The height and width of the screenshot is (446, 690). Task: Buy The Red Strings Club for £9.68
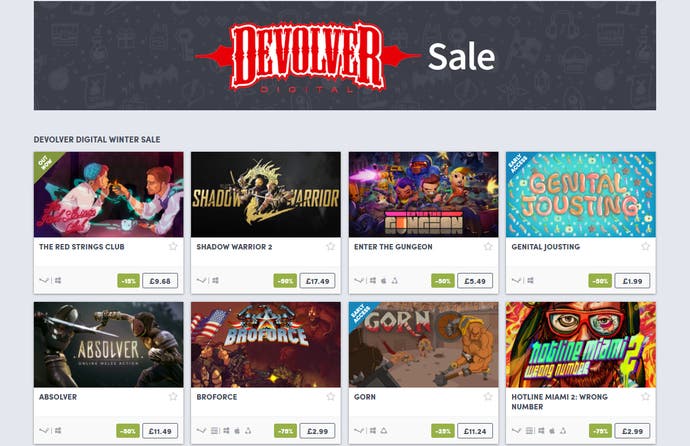160,281
